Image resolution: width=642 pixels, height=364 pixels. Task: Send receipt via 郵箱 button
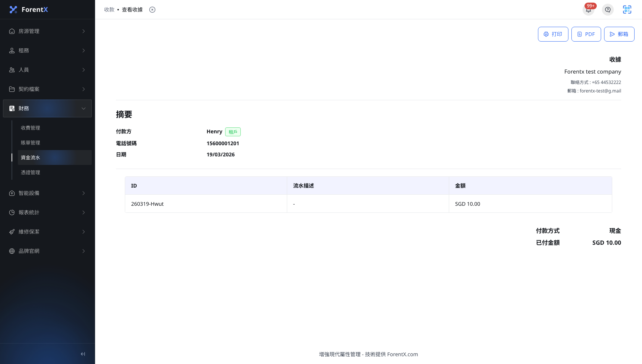click(619, 34)
